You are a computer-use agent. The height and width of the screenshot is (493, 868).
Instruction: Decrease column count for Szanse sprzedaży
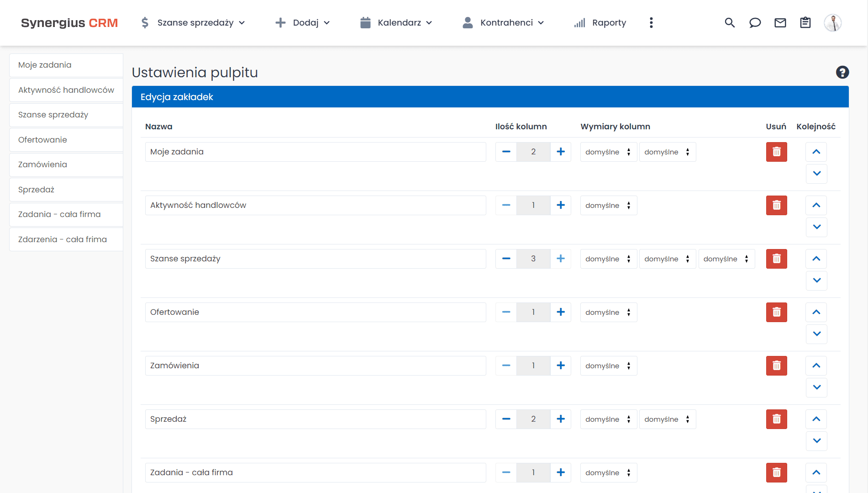pos(506,259)
